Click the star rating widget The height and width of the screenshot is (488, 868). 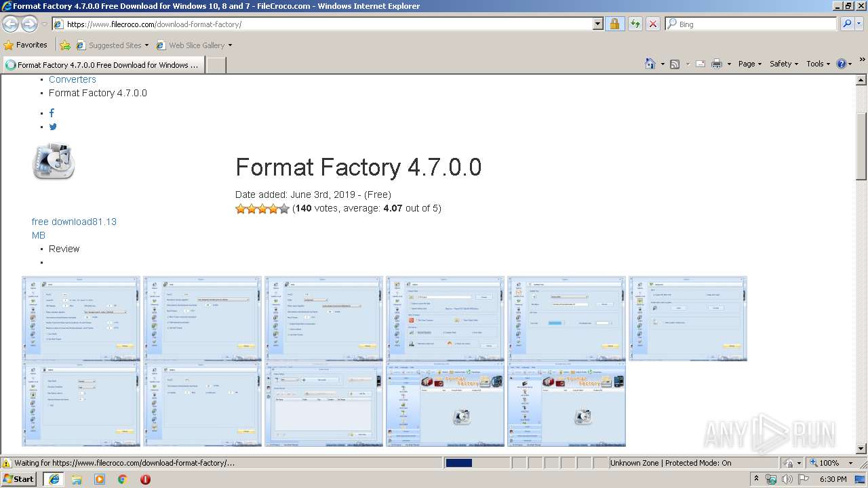click(262, 209)
